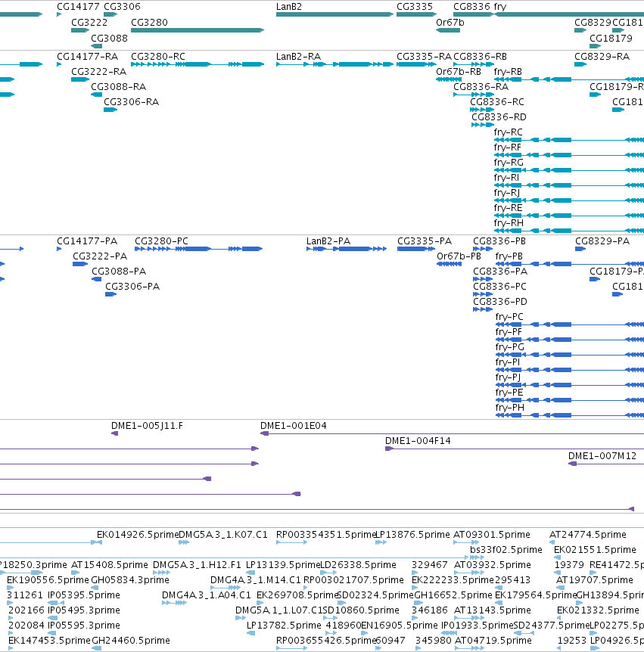Open protein CG14177-PA

pyautogui.click(x=87, y=241)
